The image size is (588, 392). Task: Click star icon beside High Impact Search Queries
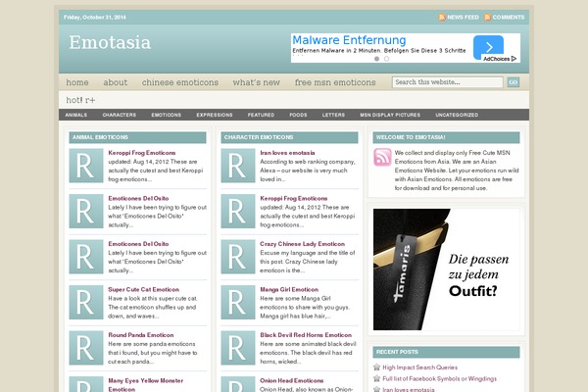377,367
